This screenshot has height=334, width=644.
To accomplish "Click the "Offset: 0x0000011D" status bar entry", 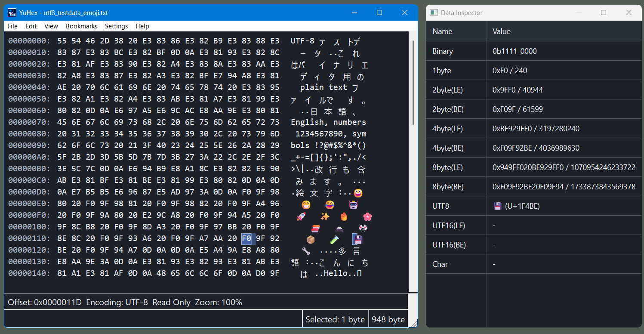I will [x=45, y=302].
